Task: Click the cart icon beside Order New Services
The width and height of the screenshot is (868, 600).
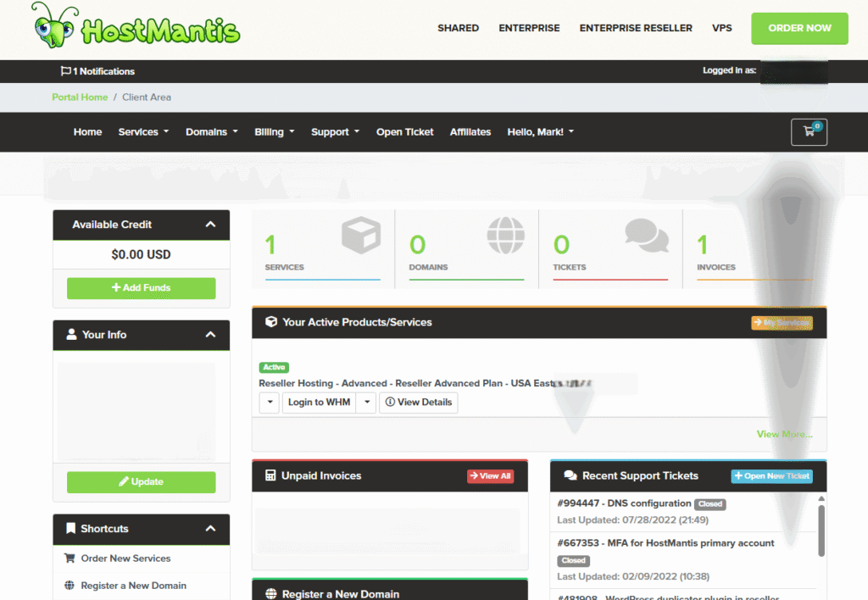Action: (x=70, y=558)
